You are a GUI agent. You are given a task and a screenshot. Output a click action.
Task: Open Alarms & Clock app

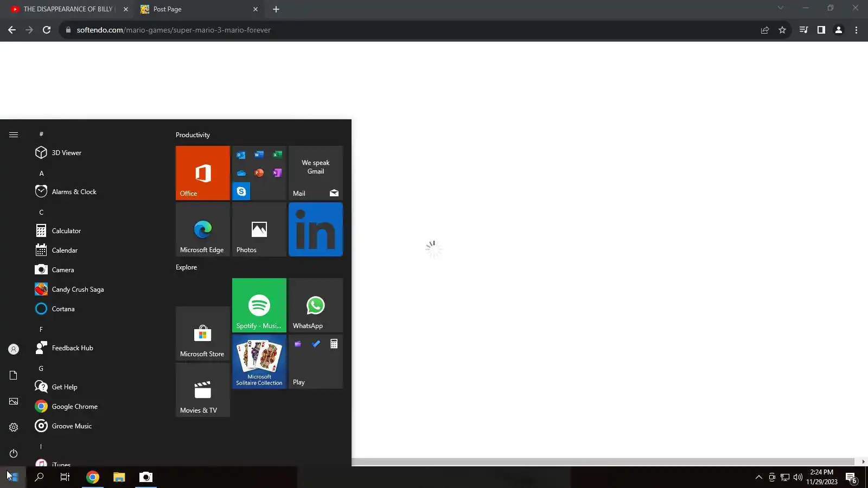98,192
